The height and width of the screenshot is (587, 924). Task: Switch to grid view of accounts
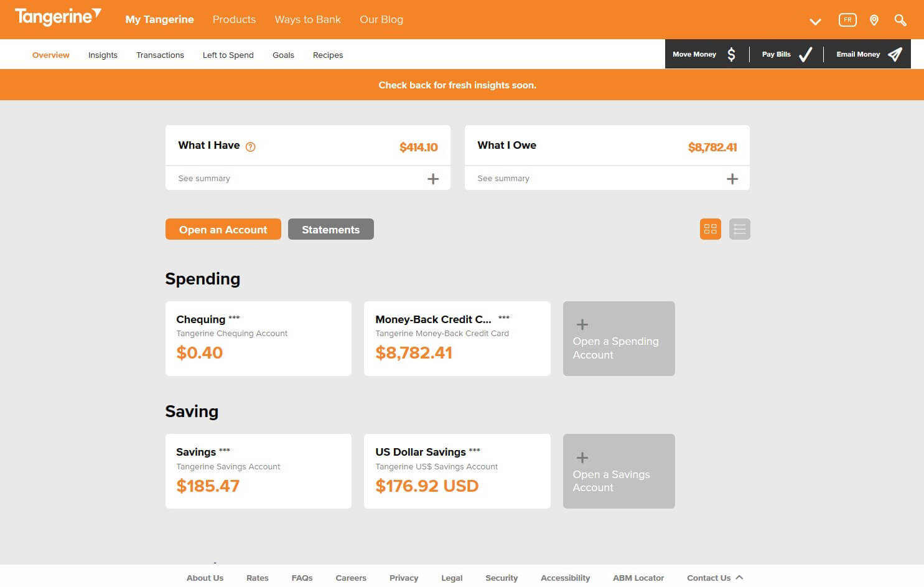[x=710, y=229]
